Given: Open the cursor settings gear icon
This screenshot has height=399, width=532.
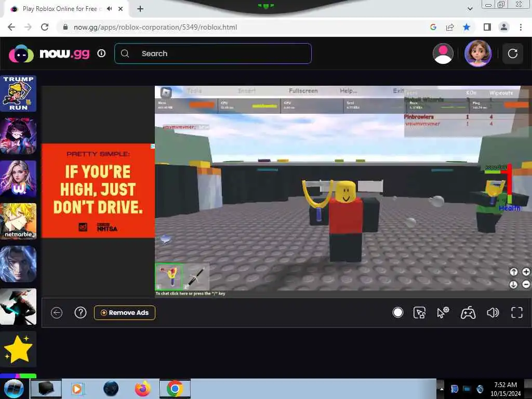Looking at the screenshot, I should [443, 312].
